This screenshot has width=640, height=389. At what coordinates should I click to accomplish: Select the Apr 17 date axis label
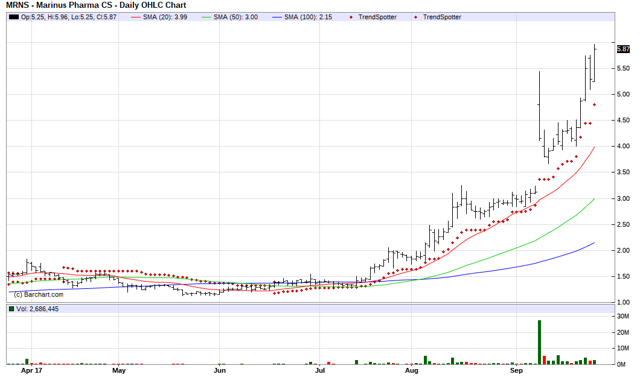point(31,371)
